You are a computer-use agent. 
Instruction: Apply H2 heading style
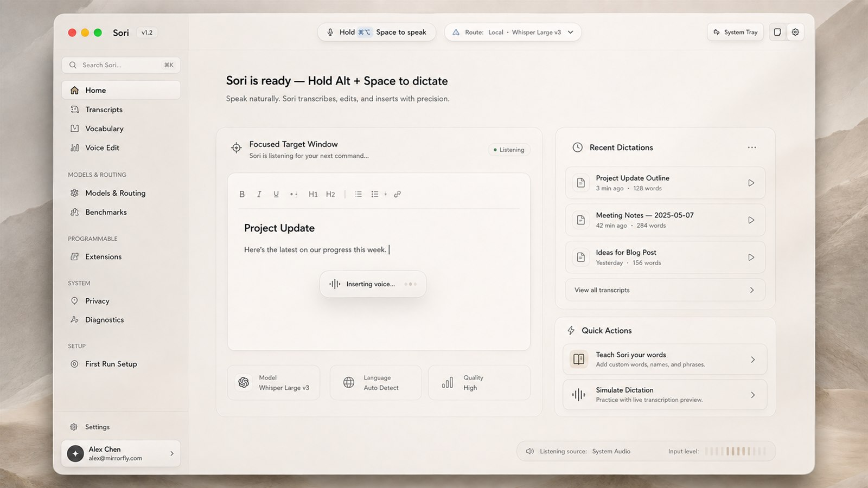[330, 194]
